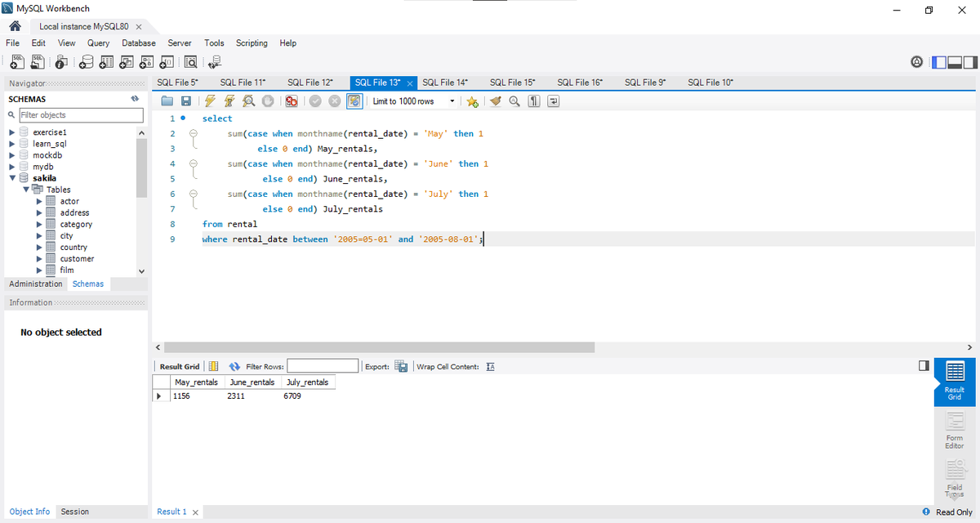This screenshot has width=980, height=523.
Task: Select the Save Snippet star icon
Action: click(472, 101)
